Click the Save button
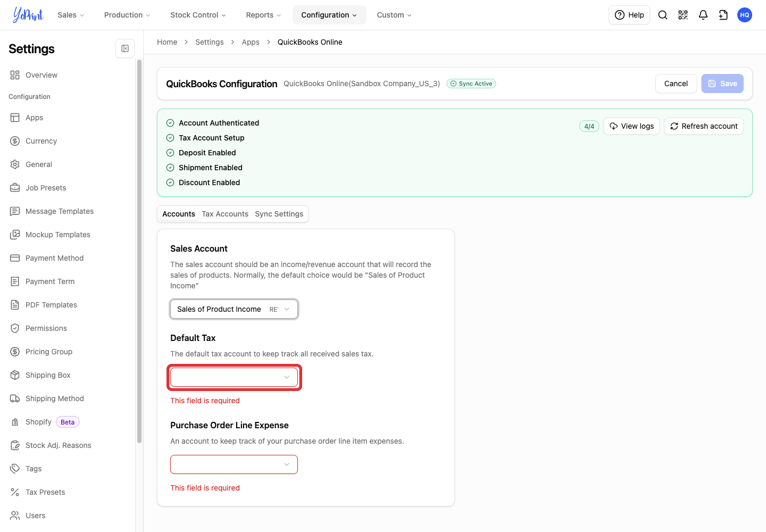Viewport: 766px width, 532px height. click(722, 84)
